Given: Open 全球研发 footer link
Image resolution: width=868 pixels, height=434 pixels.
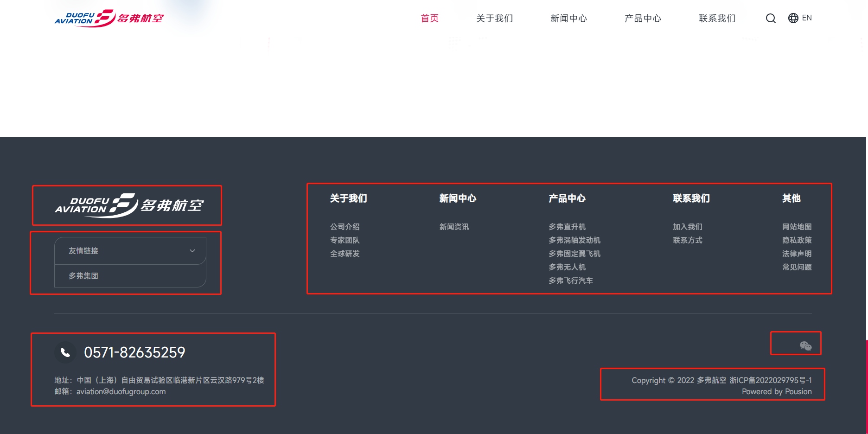Looking at the screenshot, I should click(345, 254).
